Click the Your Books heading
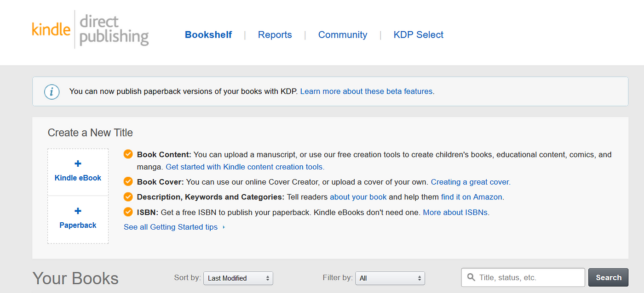This screenshot has width=644, height=293. click(75, 279)
